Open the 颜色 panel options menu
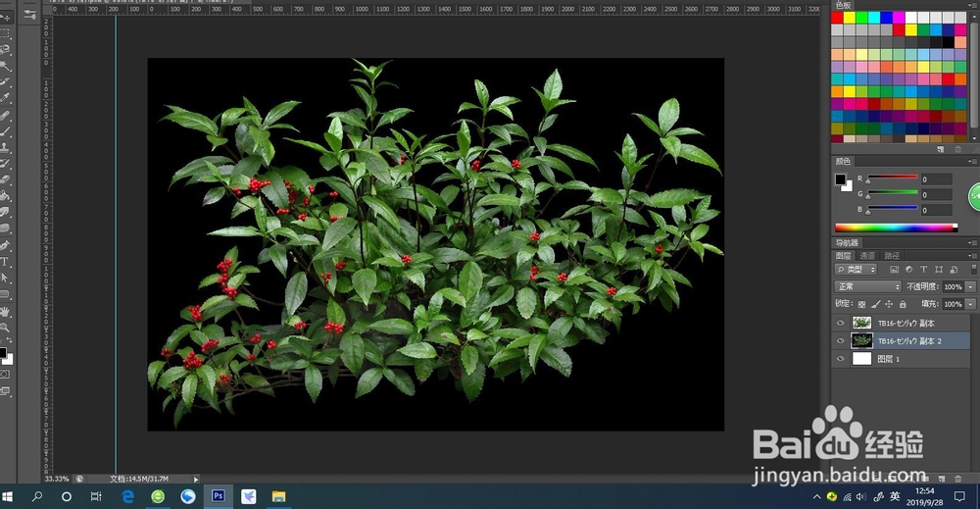The image size is (980, 509). coord(972,161)
